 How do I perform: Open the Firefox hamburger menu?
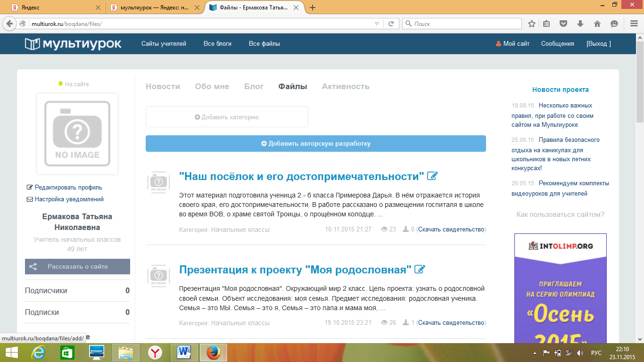[x=634, y=24]
